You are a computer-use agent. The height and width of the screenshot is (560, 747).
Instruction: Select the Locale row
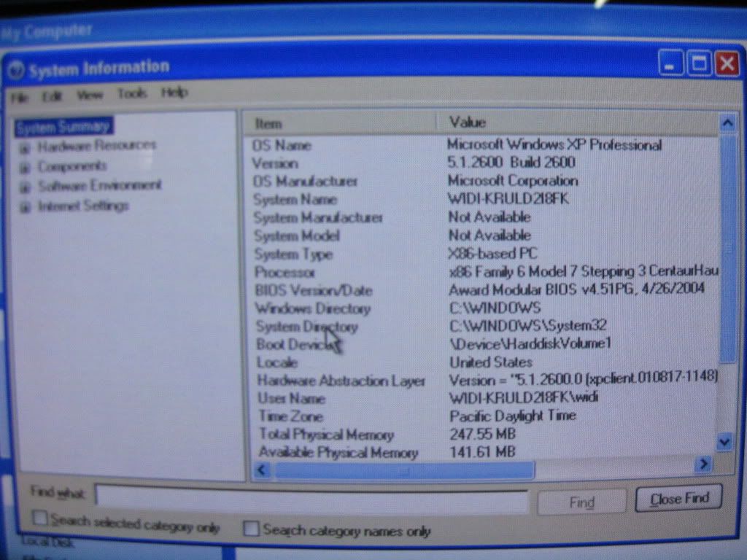click(x=481, y=362)
